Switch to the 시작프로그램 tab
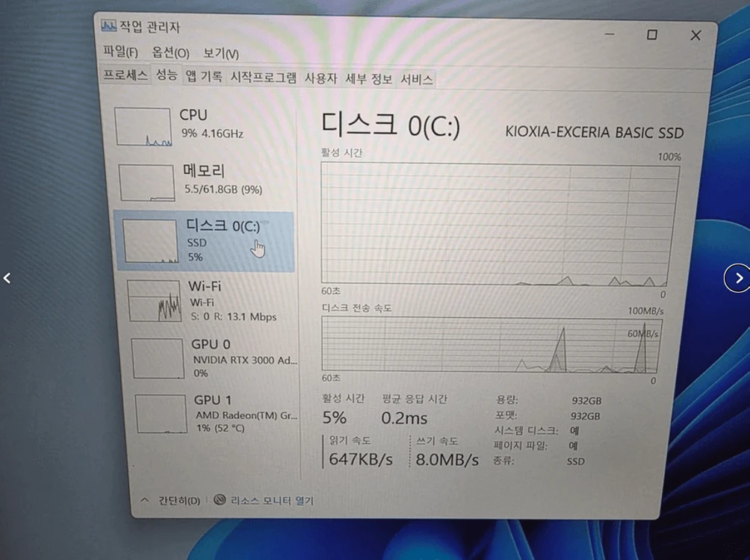The image size is (750, 560). point(264,77)
